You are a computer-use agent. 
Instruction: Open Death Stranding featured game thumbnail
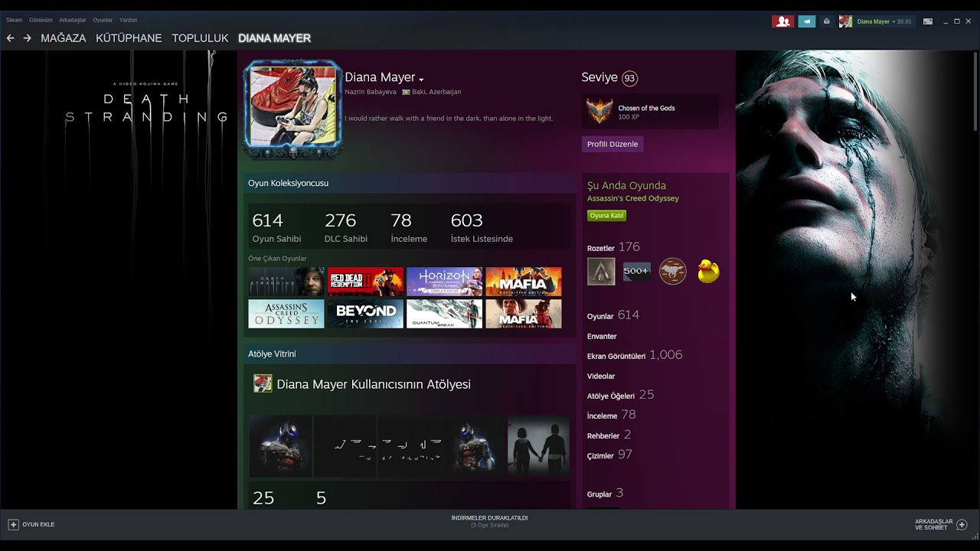click(286, 282)
